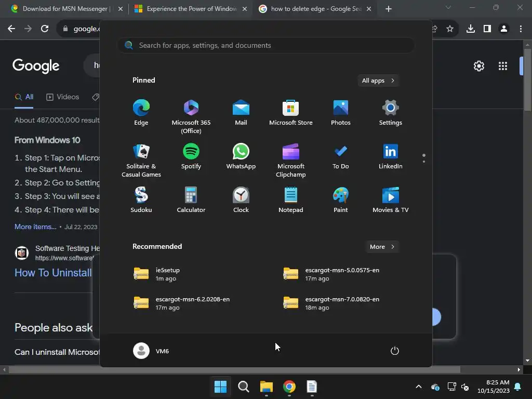Screen dimensions: 532x399
Task: Expand the All apps list
Action: [x=378, y=81]
